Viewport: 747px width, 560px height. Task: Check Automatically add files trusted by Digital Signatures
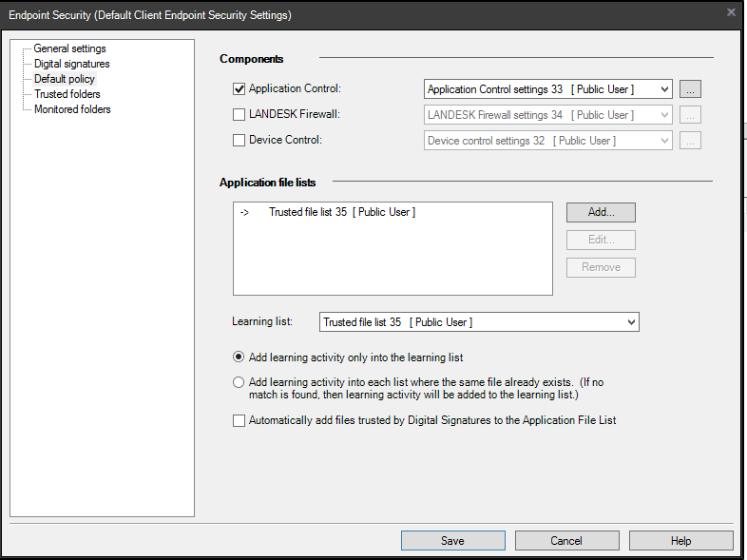coord(239,420)
